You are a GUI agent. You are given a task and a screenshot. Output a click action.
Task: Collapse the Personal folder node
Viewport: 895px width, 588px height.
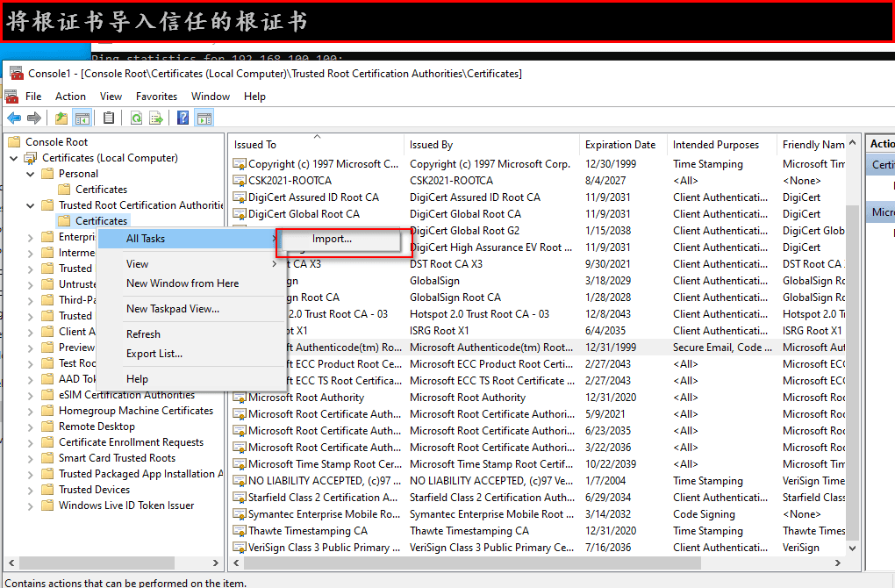click(31, 174)
